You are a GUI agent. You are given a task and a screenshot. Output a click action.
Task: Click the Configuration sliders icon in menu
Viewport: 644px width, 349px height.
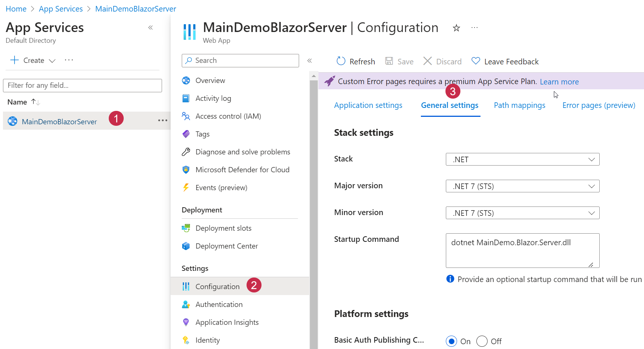186,286
